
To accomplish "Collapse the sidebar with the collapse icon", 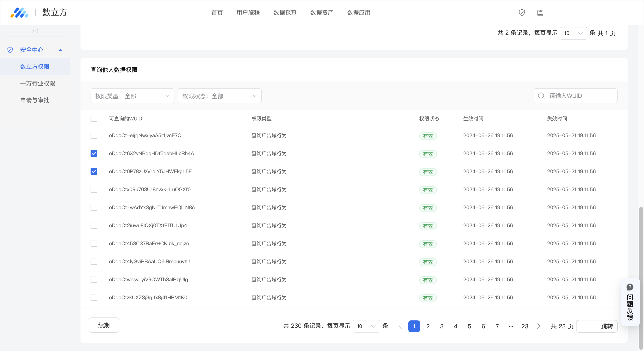I will point(35,31).
